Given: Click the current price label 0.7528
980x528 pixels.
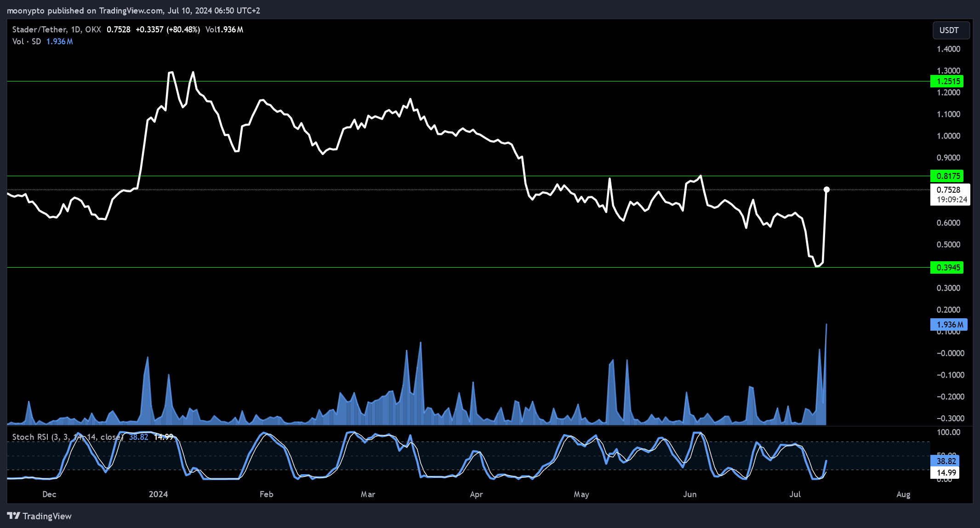Looking at the screenshot, I should tap(950, 195).
